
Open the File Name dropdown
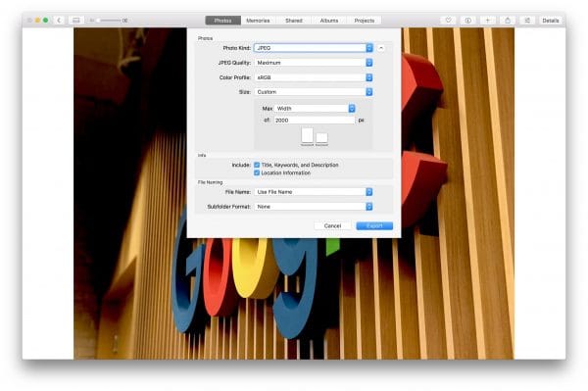[314, 192]
